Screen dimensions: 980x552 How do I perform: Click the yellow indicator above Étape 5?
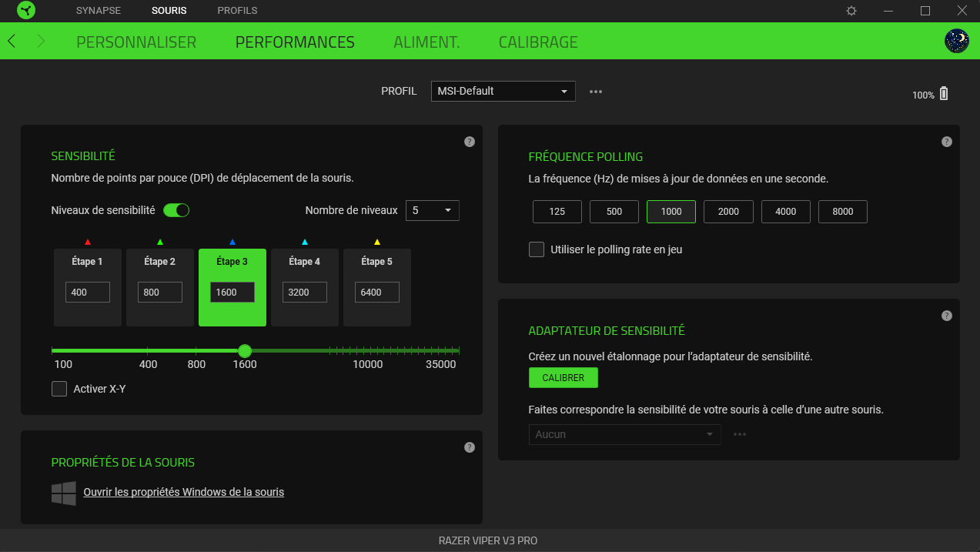pos(377,242)
